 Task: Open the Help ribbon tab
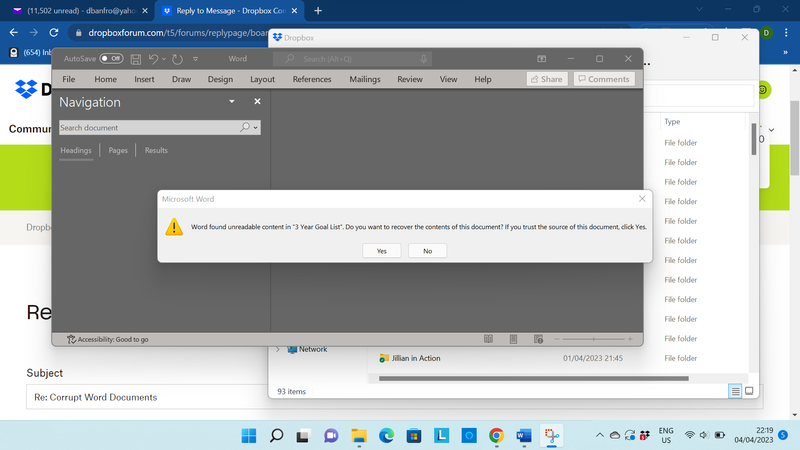pyautogui.click(x=483, y=79)
